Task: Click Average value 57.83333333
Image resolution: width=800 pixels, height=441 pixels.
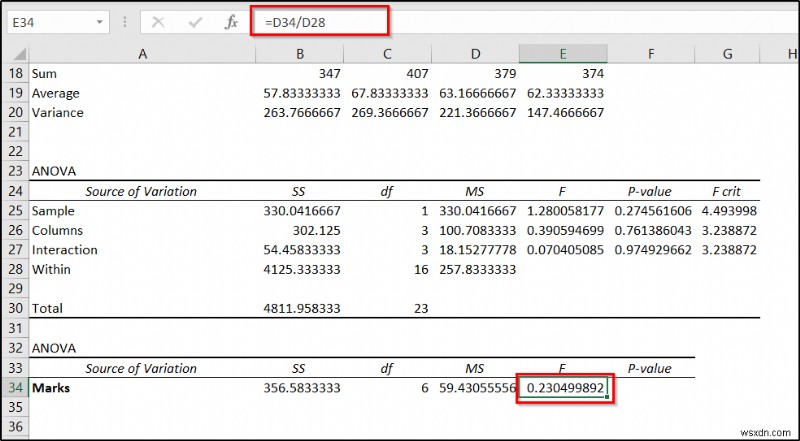Action: 302,93
